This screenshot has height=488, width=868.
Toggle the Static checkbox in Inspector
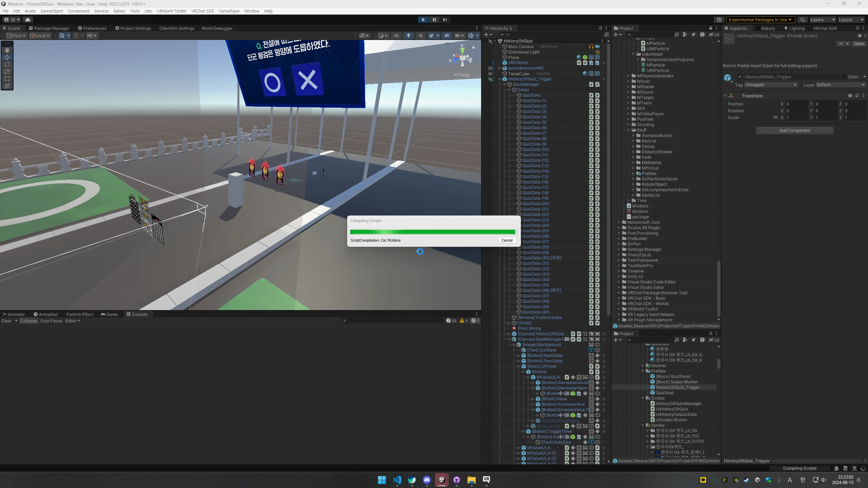coord(844,77)
